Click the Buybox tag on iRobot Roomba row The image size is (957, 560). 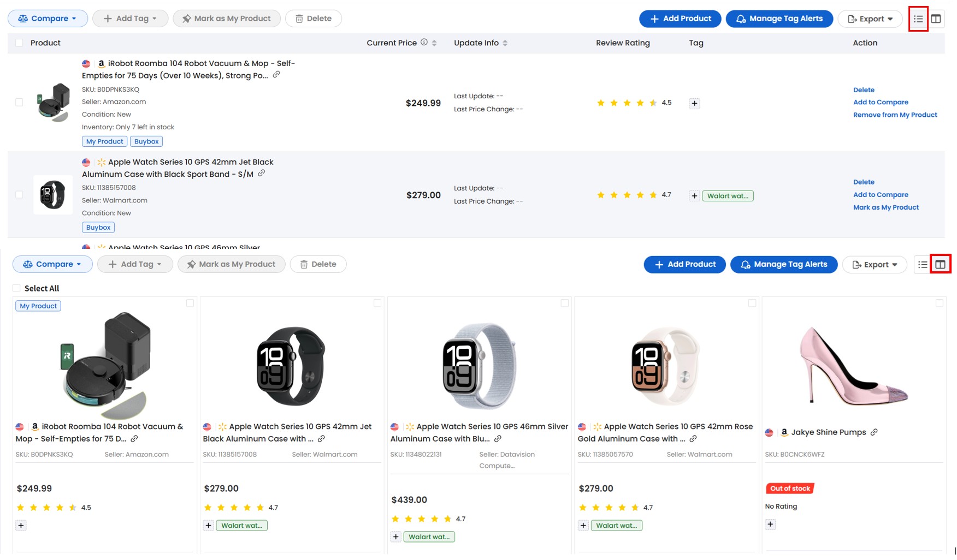coord(146,141)
